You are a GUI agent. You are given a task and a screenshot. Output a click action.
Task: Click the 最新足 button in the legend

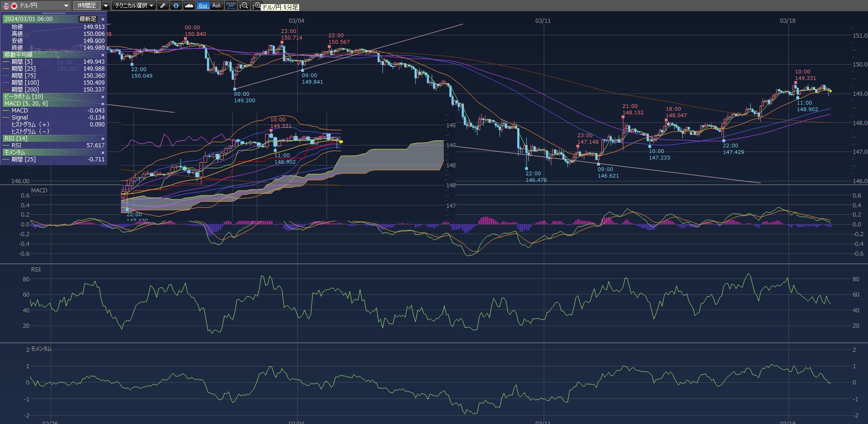pyautogui.click(x=87, y=19)
